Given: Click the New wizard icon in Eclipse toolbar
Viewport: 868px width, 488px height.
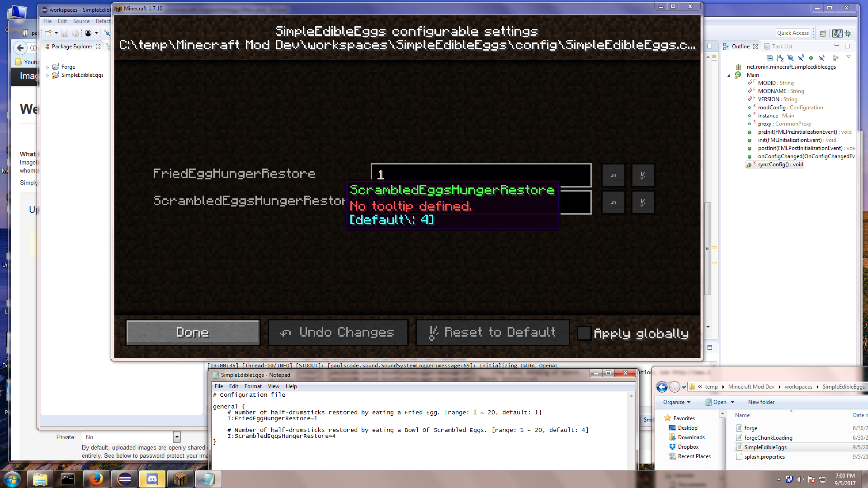Looking at the screenshot, I should click(x=48, y=33).
